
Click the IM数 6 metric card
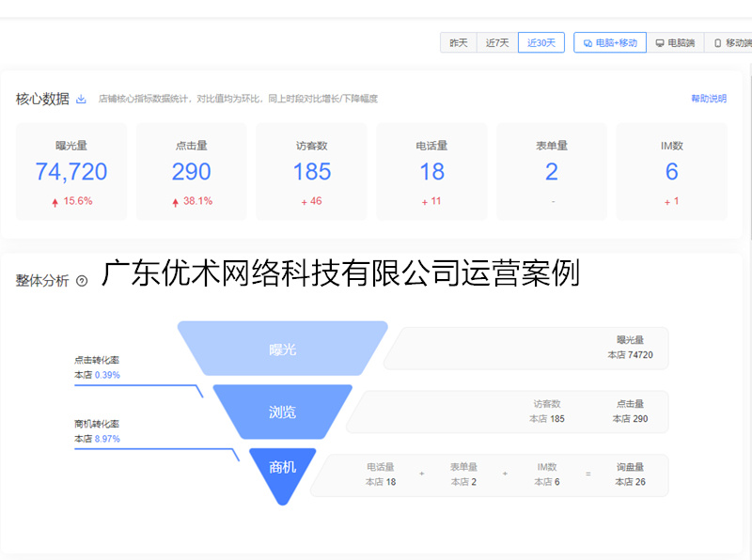[x=671, y=172]
